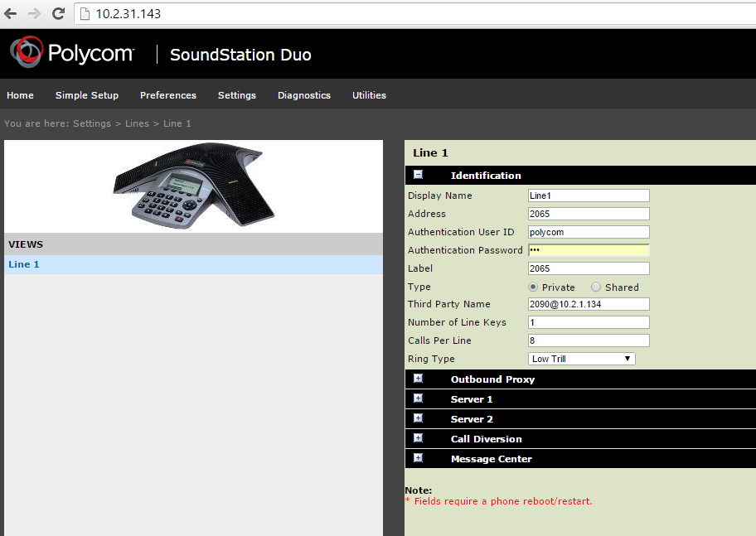
Task: Click the Display Name field
Action: 589,196
